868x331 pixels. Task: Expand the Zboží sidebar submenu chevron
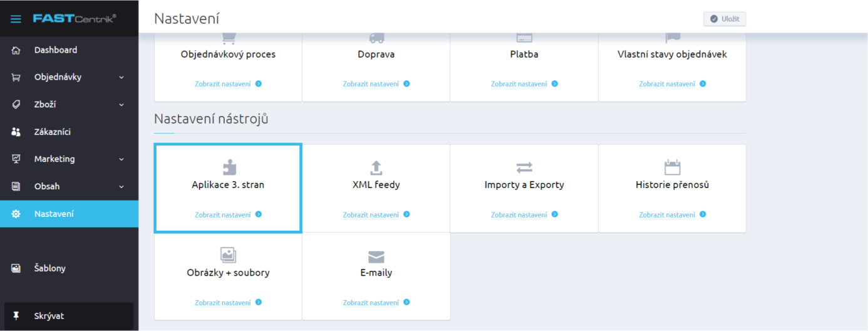pos(121,105)
